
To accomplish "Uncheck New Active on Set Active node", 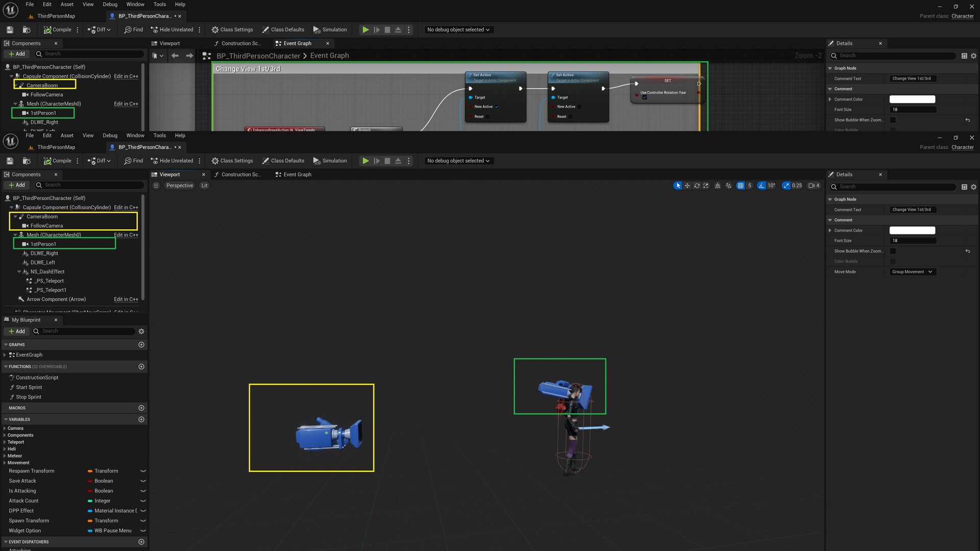I will pyautogui.click(x=497, y=107).
